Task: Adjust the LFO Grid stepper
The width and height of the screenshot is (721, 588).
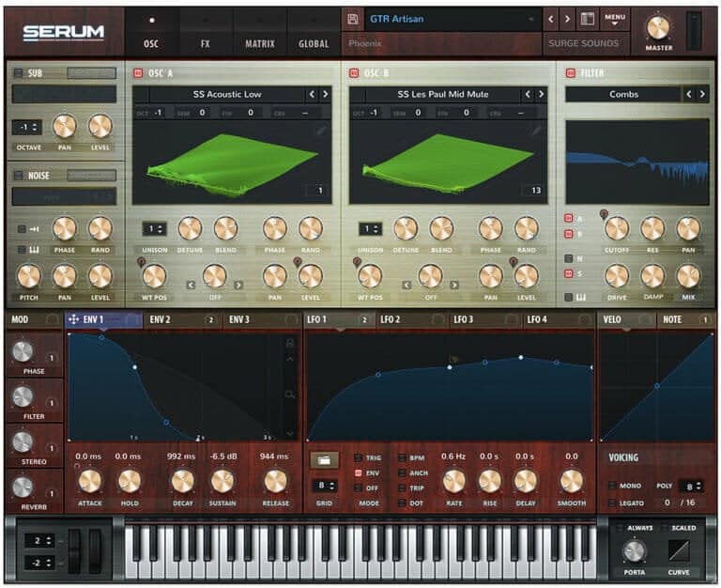Action: pyautogui.click(x=325, y=486)
